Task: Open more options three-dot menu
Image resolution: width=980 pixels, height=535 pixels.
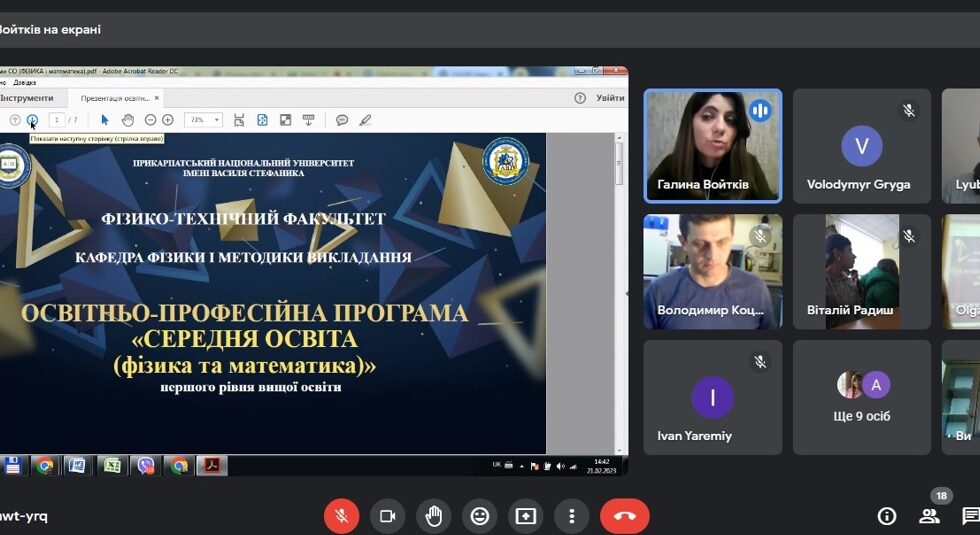Action: [x=572, y=516]
